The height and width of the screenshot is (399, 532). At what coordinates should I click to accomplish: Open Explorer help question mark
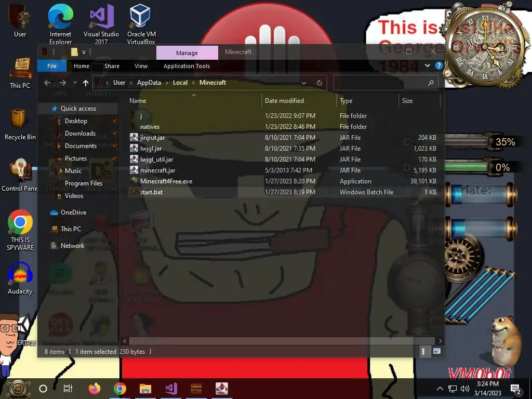click(x=438, y=65)
